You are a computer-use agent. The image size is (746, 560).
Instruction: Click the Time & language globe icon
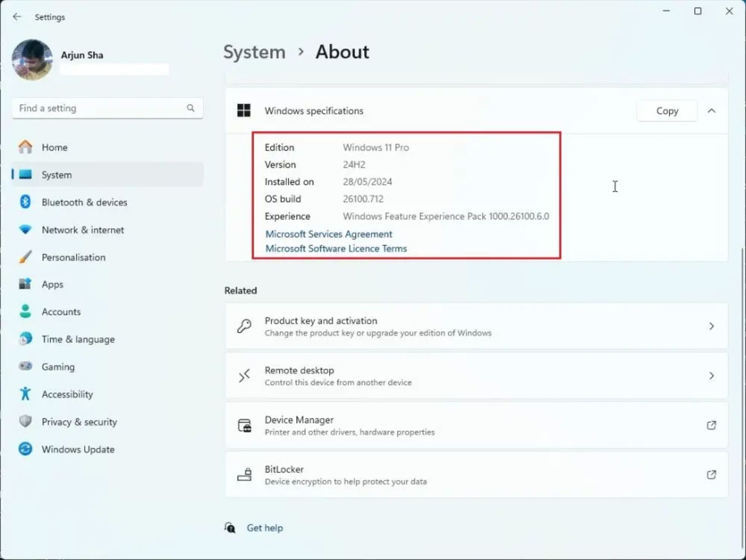[x=26, y=339]
